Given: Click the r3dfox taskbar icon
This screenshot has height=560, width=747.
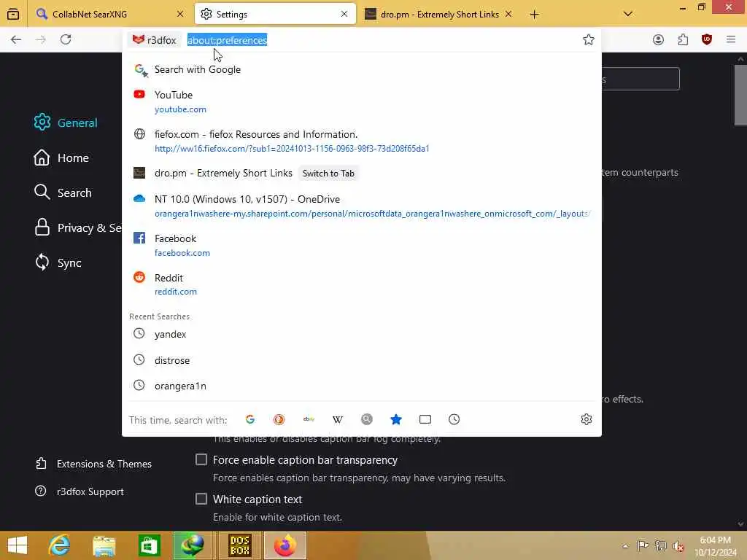Looking at the screenshot, I should click(285, 545).
